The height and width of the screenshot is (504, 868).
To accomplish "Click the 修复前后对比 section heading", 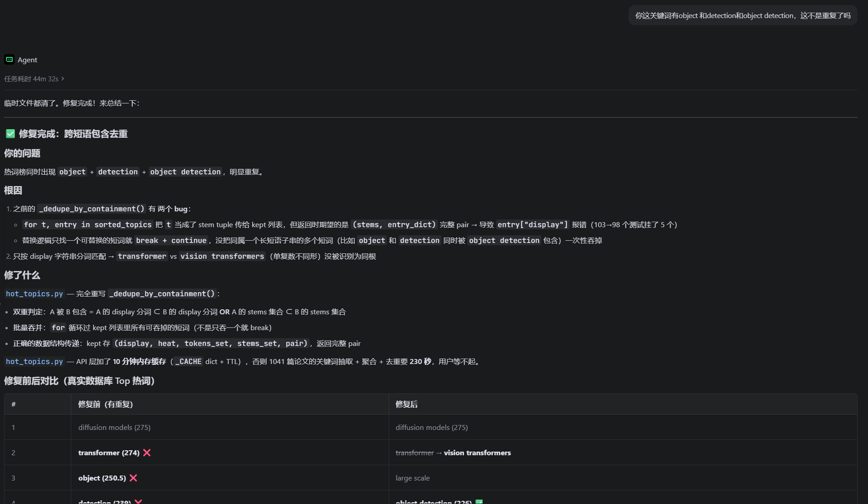I will point(80,381).
